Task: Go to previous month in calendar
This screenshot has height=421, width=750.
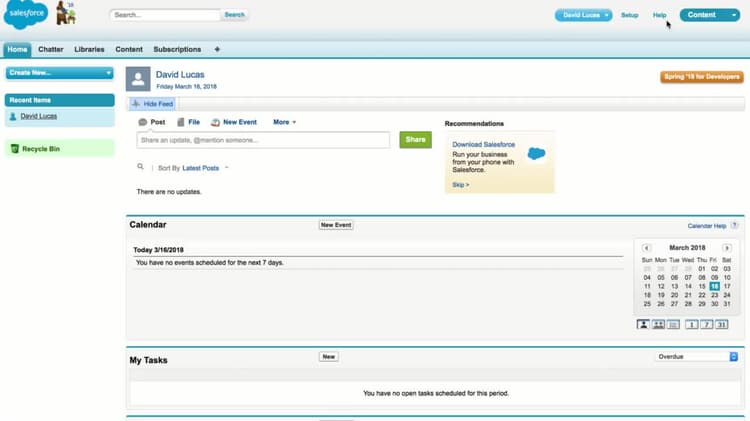Action: pos(646,248)
